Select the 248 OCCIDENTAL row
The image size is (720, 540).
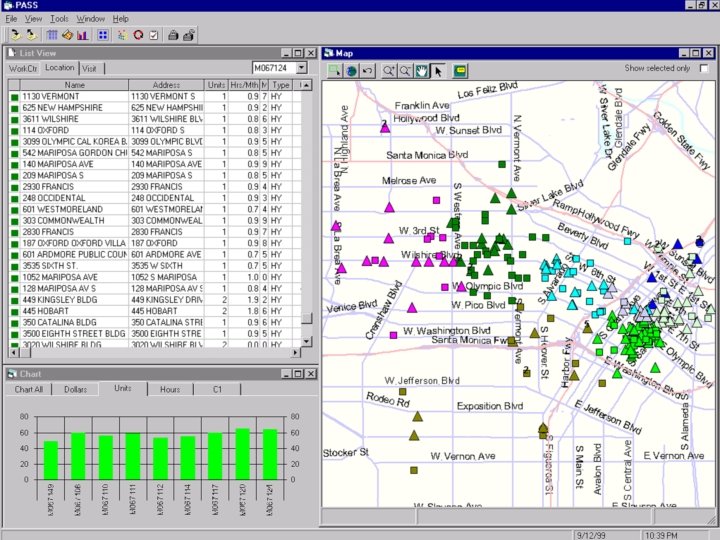(x=155, y=198)
